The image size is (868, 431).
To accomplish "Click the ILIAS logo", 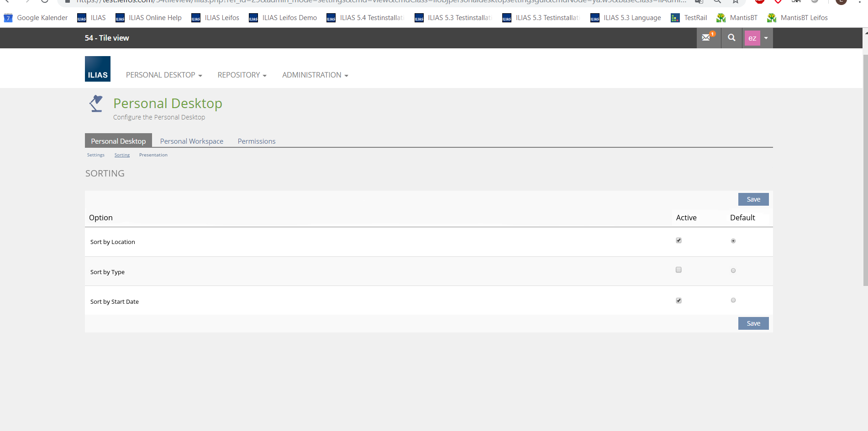I will (x=98, y=69).
